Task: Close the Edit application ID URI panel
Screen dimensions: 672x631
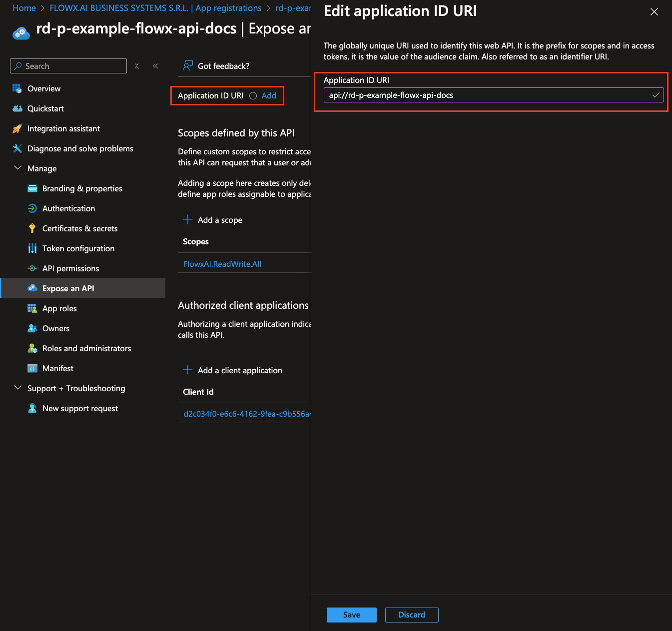Action: (x=654, y=12)
